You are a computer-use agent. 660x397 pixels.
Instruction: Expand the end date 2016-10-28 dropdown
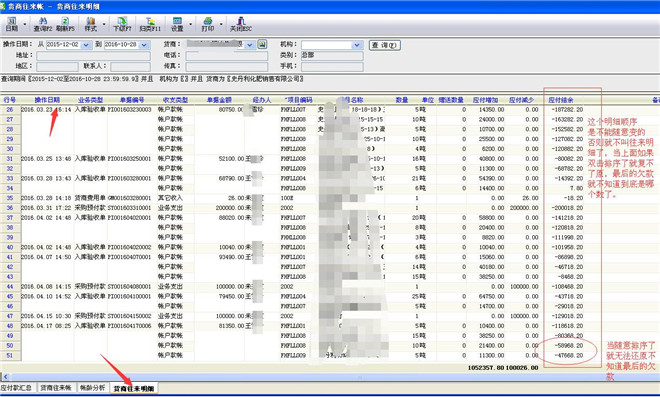(x=144, y=45)
